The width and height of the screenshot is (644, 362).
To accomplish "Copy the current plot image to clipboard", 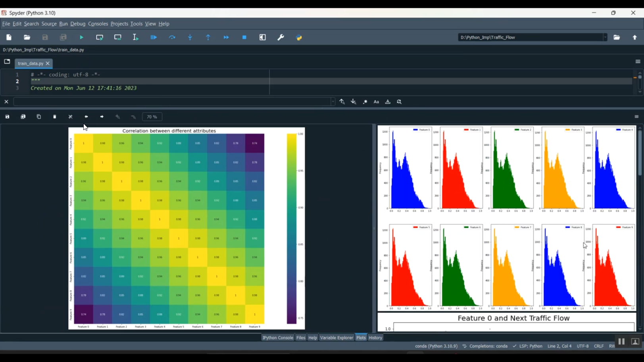I will pos(39,117).
